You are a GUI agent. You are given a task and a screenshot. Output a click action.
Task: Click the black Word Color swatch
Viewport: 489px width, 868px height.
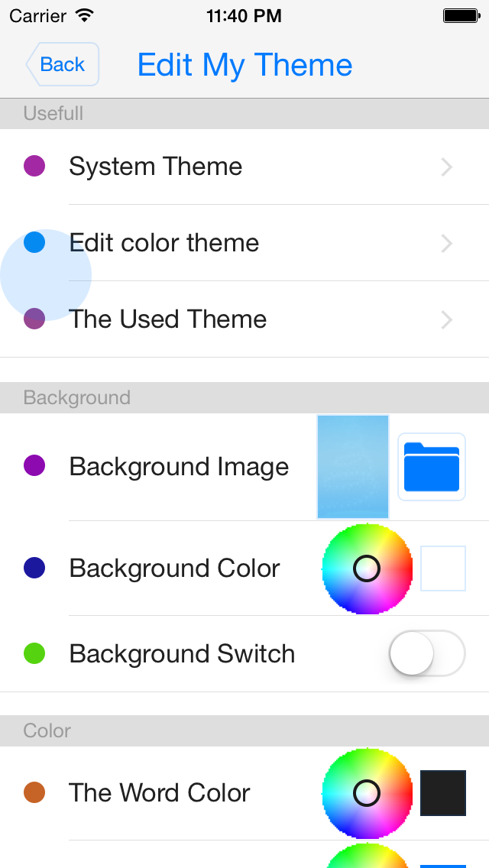click(x=443, y=793)
